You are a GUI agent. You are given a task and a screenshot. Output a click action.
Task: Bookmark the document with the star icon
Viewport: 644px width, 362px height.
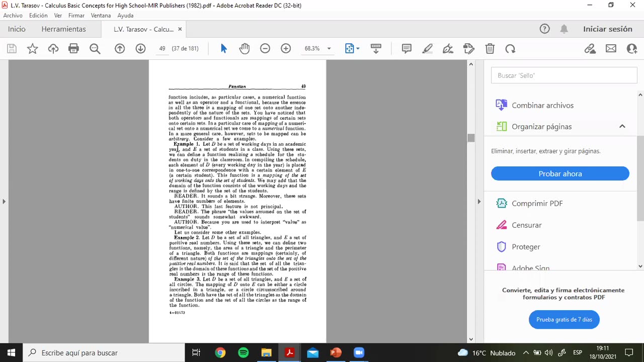(33, 49)
